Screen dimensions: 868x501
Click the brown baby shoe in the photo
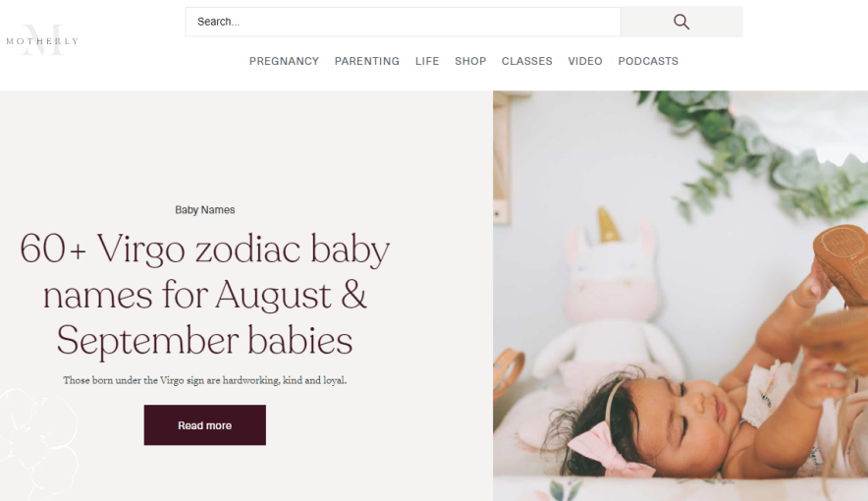[x=842, y=263]
